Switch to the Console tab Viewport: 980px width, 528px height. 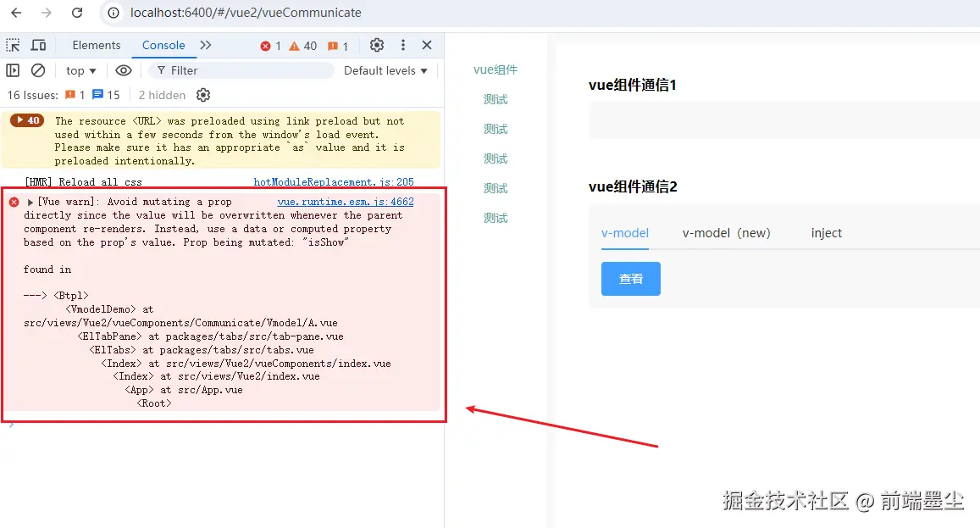(163, 45)
